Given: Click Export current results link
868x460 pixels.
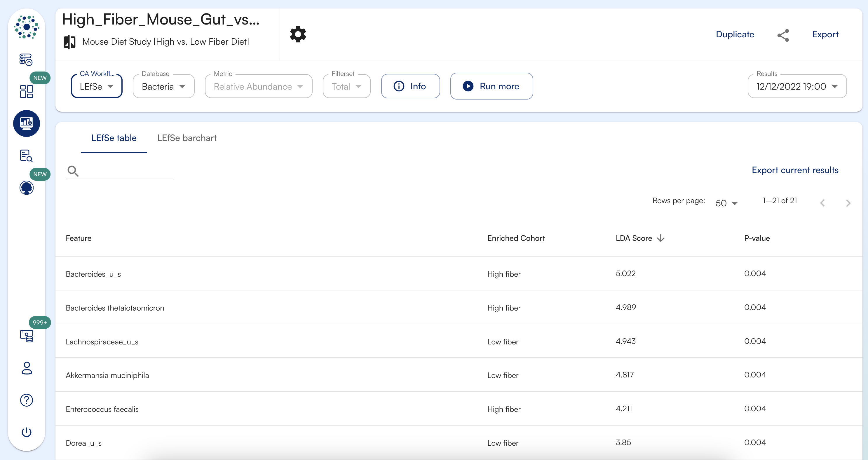Looking at the screenshot, I should [795, 170].
